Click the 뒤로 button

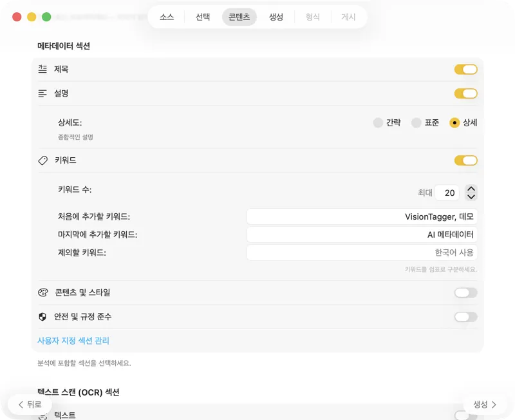(x=28, y=405)
